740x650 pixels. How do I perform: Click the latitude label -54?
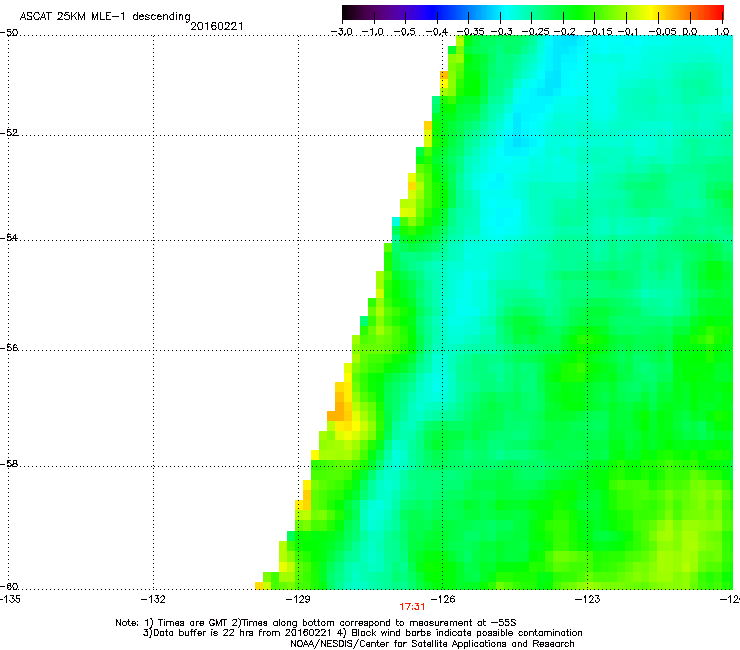[9, 238]
